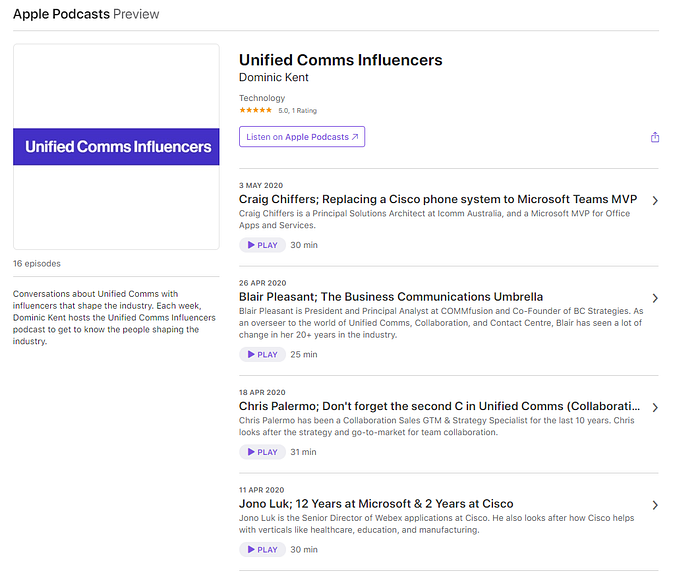Click the Craig Chiffers episode description text
The height and width of the screenshot is (577, 700).
[434, 219]
